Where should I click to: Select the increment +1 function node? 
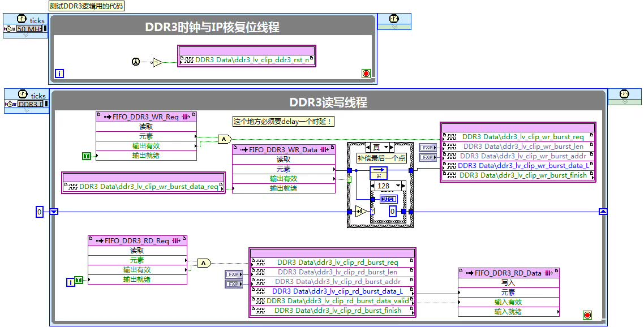(x=361, y=212)
